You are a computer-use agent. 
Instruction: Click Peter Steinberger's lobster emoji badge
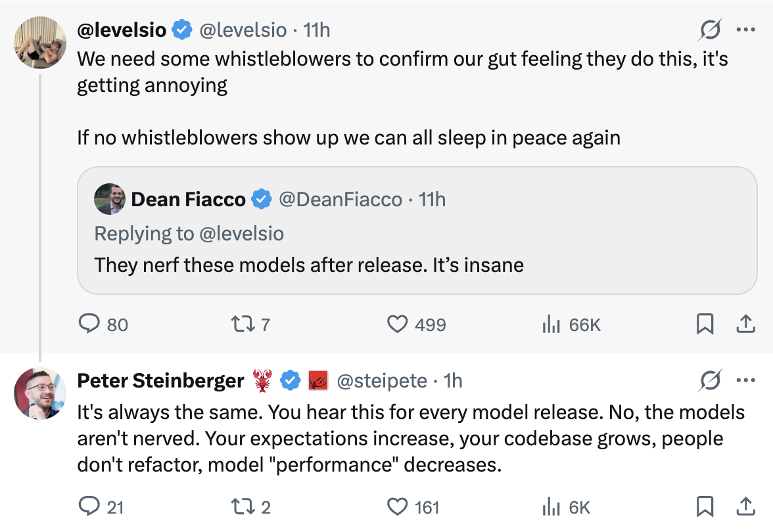262,380
